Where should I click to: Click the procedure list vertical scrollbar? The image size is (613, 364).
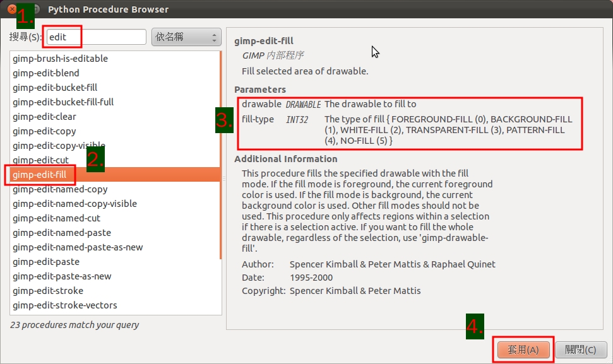(221, 155)
